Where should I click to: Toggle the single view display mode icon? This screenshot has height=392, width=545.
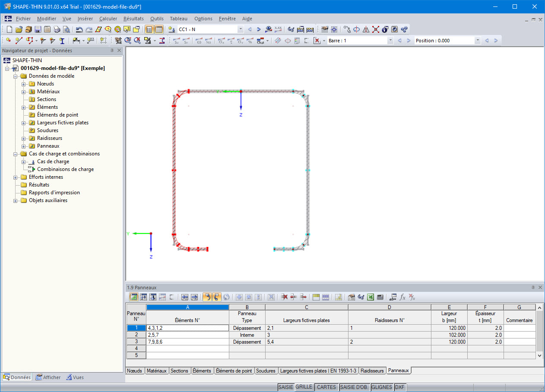point(149,29)
